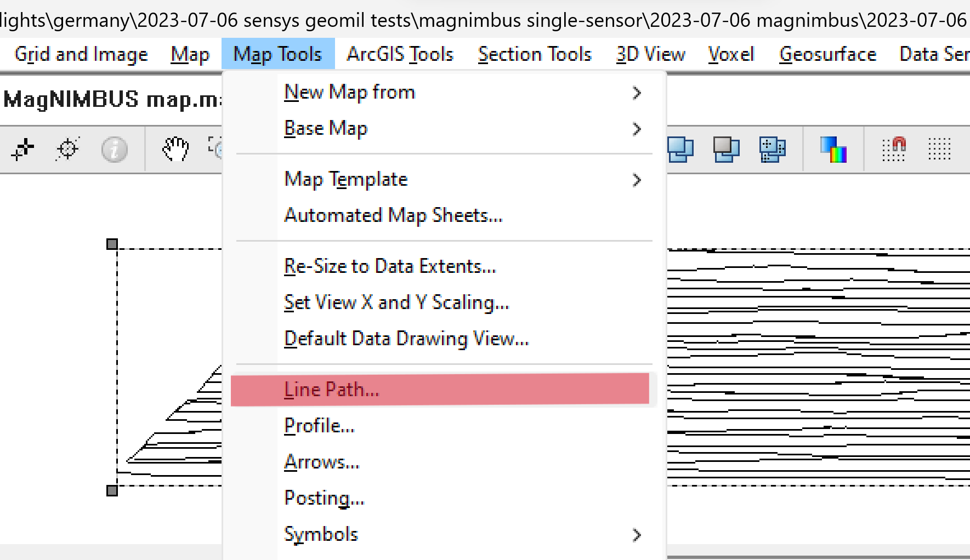The image size is (970, 560).
Task: Click the locate/center crosshair tool
Action: (67, 149)
